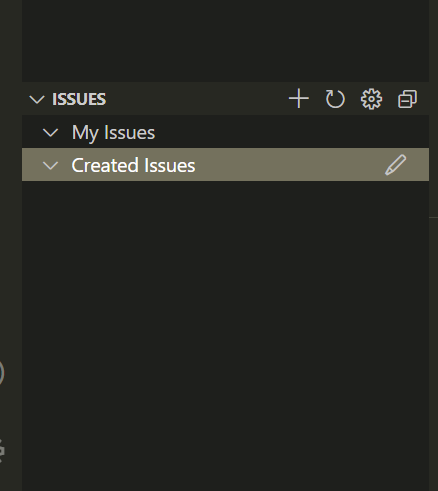Collapse the ISSUES section header chevron
The height and width of the screenshot is (491, 438).
(x=37, y=99)
